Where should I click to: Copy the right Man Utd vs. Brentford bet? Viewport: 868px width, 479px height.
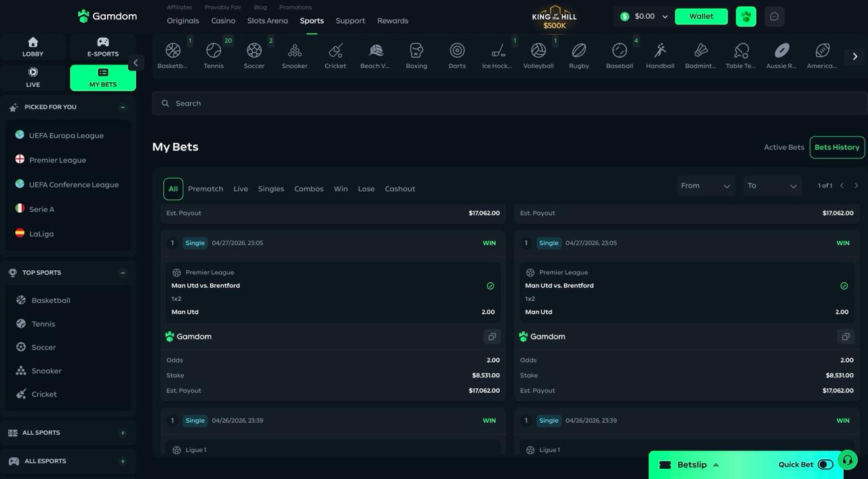pos(846,336)
